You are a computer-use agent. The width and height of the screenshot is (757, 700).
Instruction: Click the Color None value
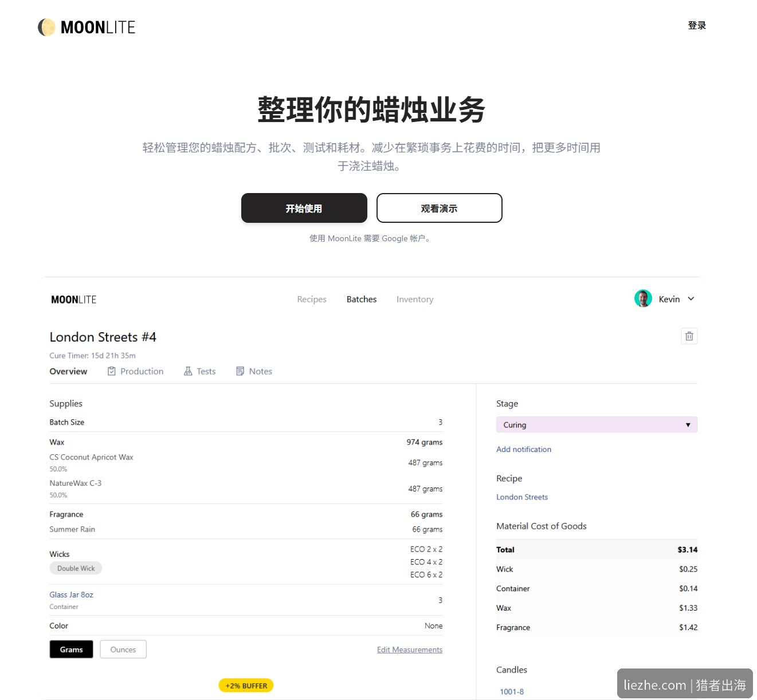coord(433,626)
